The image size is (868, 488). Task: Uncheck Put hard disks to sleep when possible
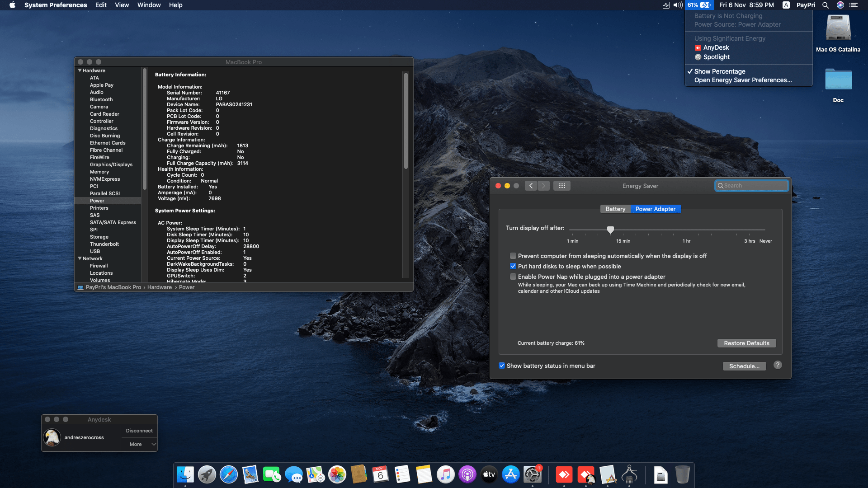click(513, 266)
